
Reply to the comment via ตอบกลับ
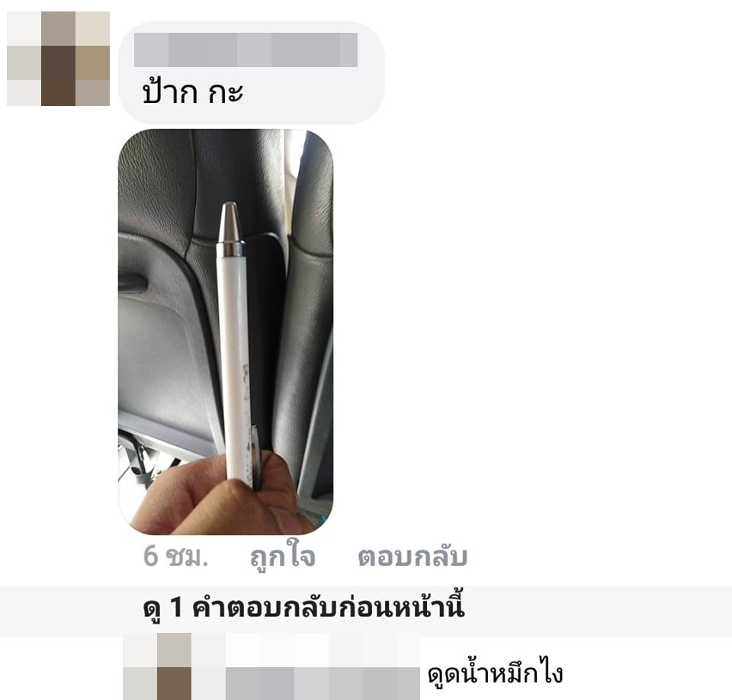click(x=413, y=556)
